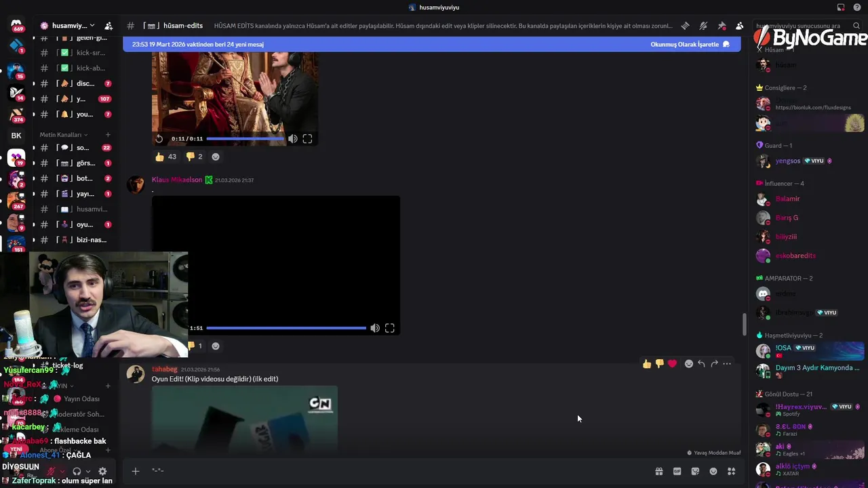Viewport: 868px width, 488px height.
Task: Quick-react red heart on tahabeg message
Action: 672,364
